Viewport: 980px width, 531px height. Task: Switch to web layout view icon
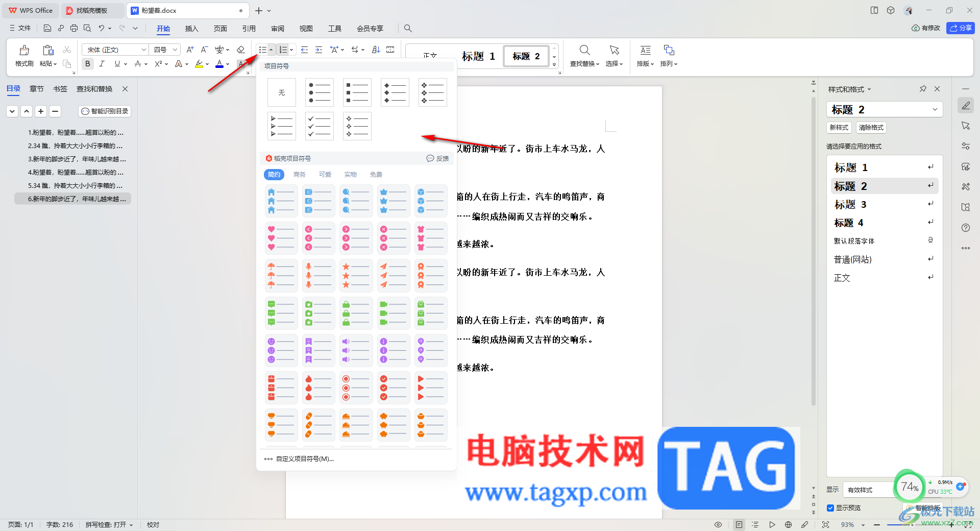[x=789, y=525]
